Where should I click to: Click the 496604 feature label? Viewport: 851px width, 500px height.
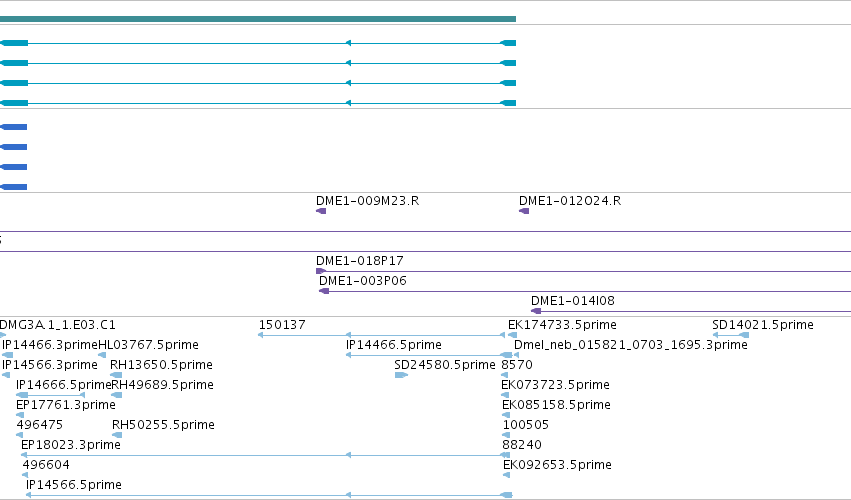pyautogui.click(x=46, y=465)
